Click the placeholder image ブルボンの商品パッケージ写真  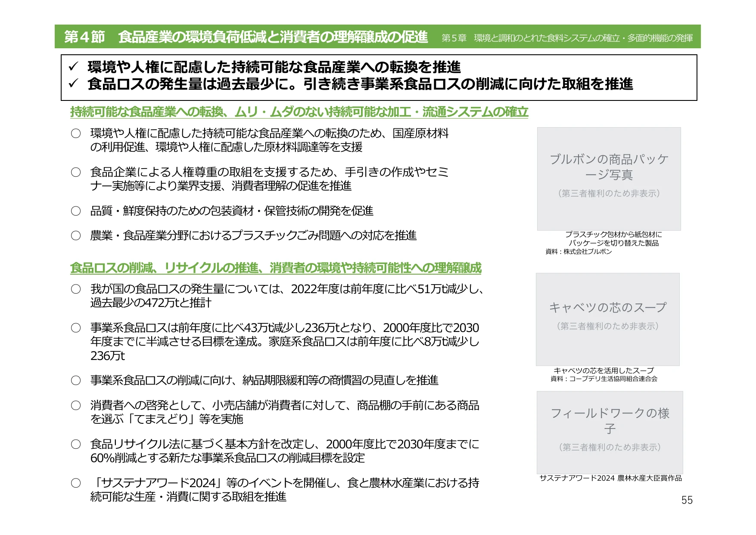pyautogui.click(x=609, y=178)
